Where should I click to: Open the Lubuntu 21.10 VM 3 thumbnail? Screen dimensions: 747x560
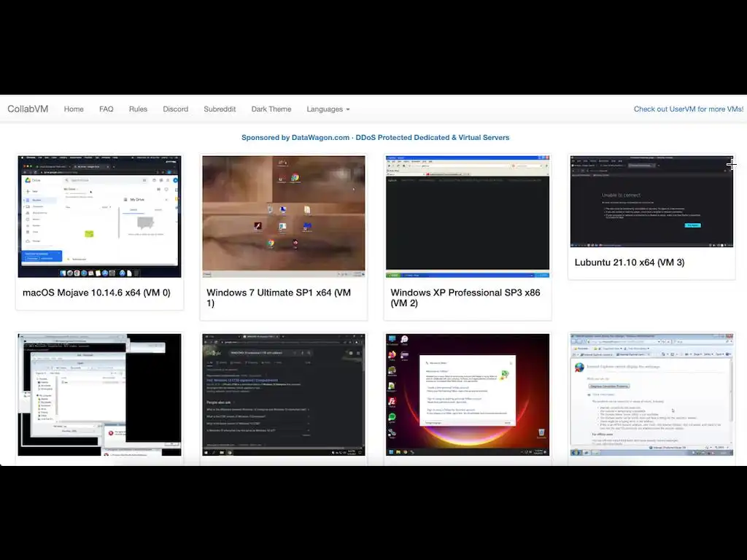(651, 201)
